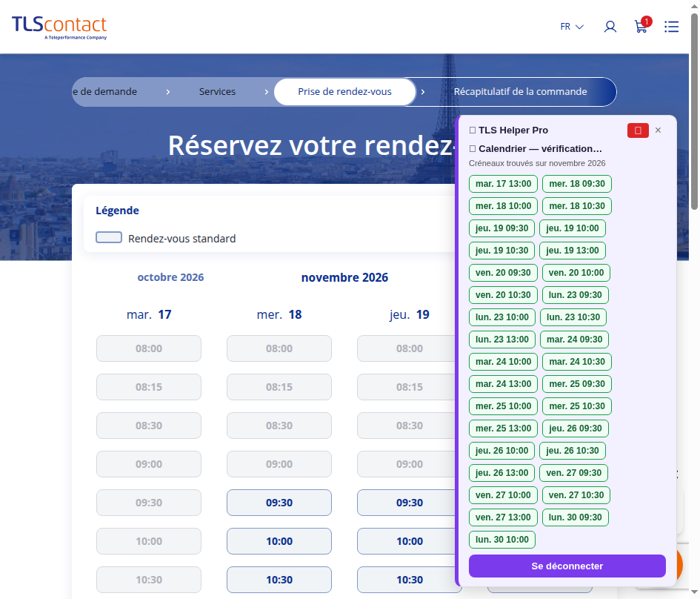Click the page vertical scrollbar
Image resolution: width=700 pixels, height=599 pixels.
click(694, 112)
